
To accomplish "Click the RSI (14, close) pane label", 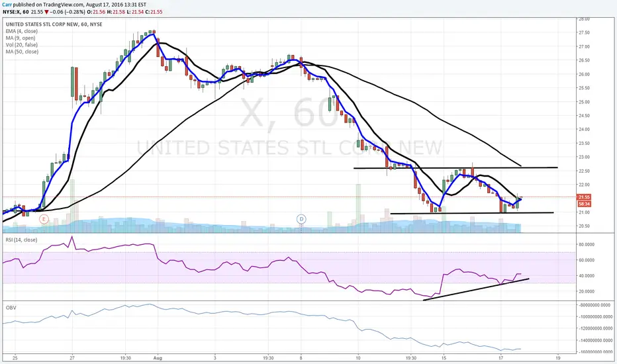I will (21, 240).
